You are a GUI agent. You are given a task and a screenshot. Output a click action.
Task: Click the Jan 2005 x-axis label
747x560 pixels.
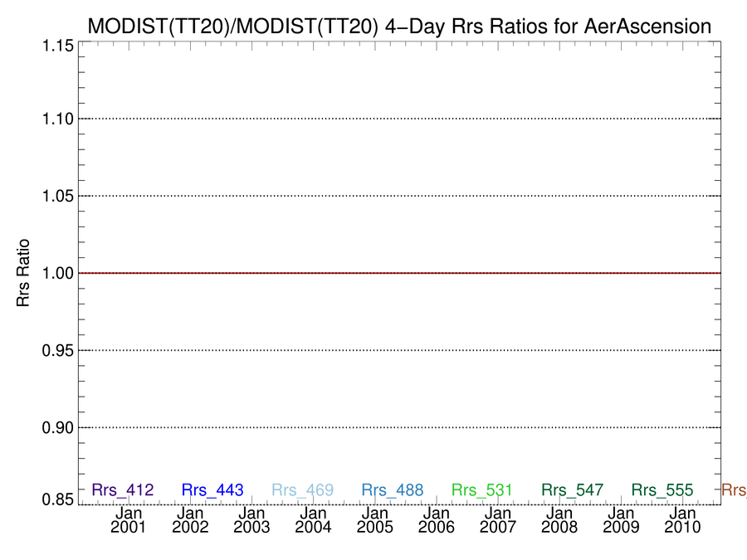click(x=375, y=520)
